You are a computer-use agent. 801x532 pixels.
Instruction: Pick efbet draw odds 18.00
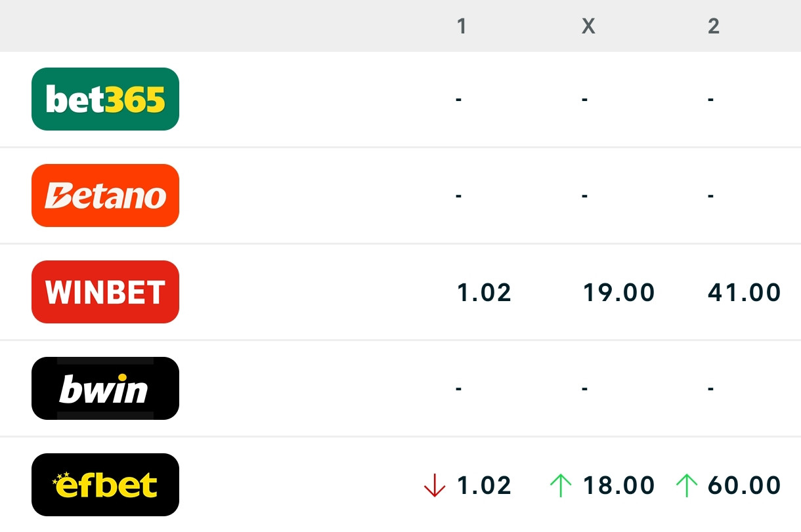coord(618,485)
